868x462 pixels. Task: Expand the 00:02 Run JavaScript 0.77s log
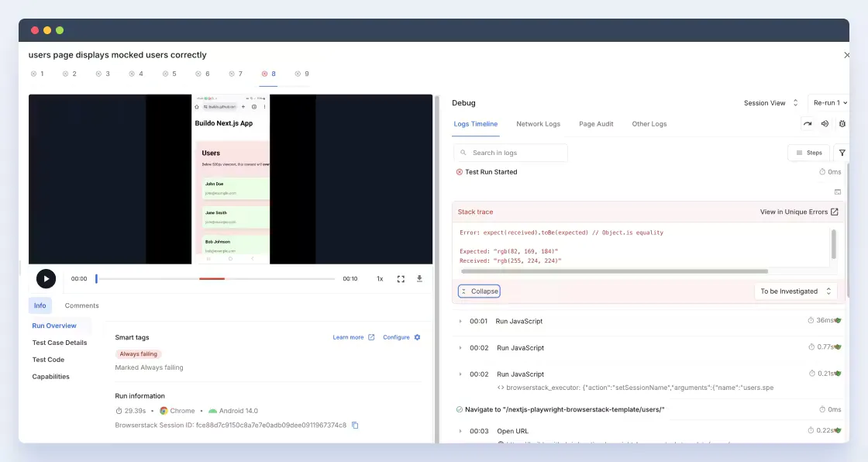(460, 348)
